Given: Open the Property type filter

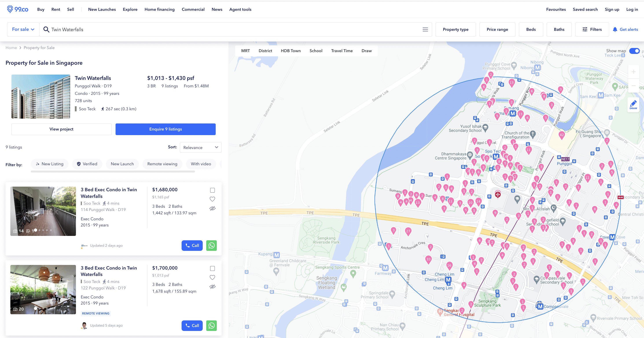Looking at the screenshot, I should pos(456,29).
